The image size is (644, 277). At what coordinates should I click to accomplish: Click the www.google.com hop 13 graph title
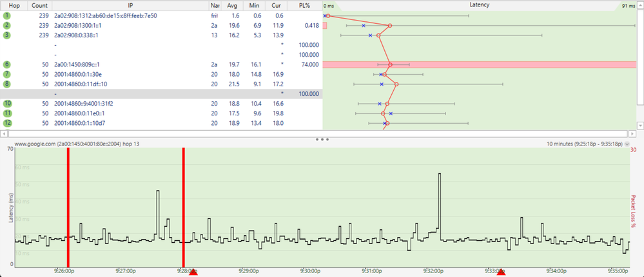79,144
